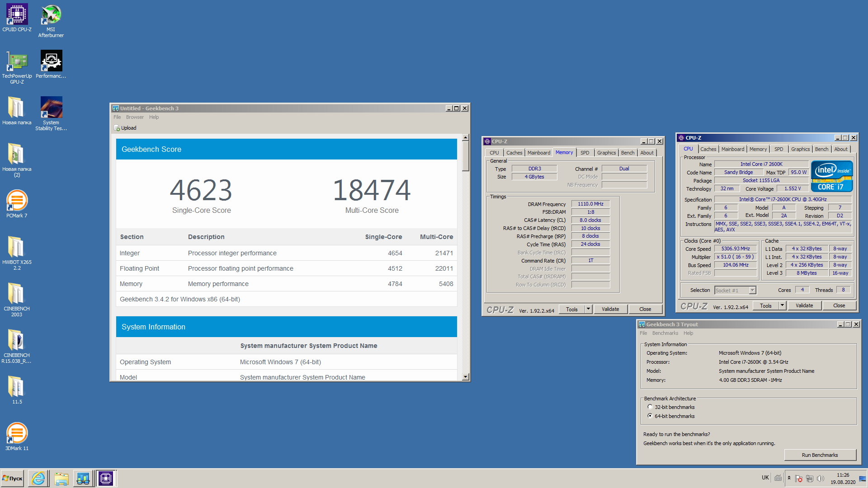Click Geekbench scrollbar down arrow
The height and width of the screenshot is (488, 868).
466,377
